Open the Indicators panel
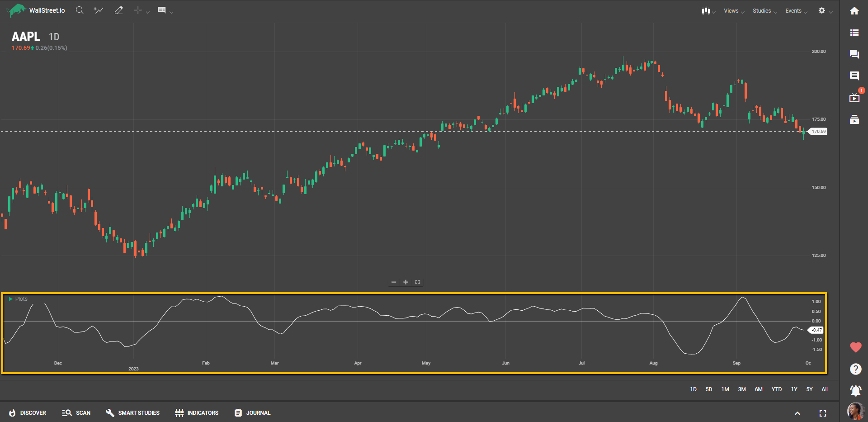This screenshot has width=868, height=422. (197, 413)
